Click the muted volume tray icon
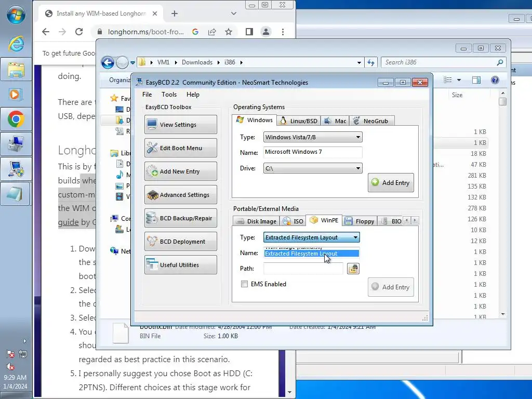532x399 pixels. pos(10,367)
